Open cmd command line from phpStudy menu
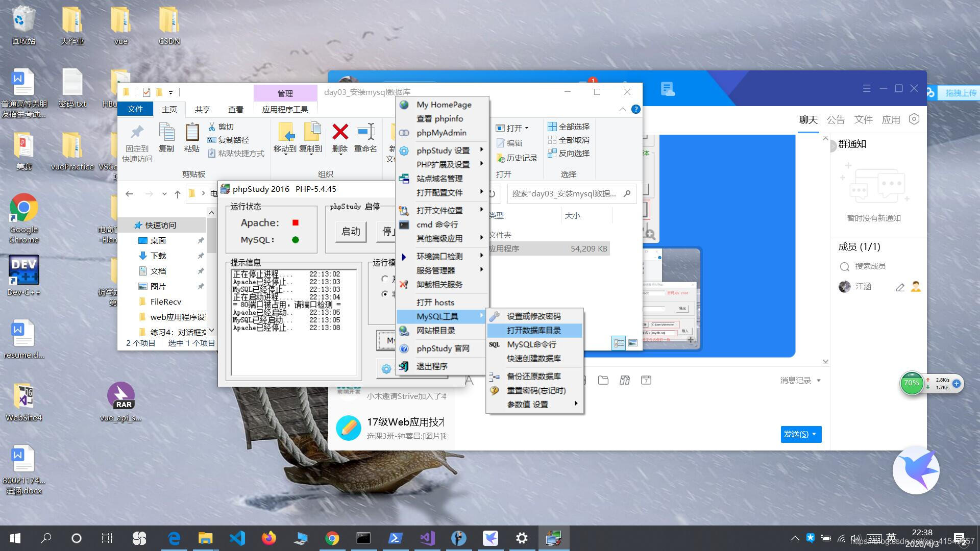980x551 pixels. tap(437, 224)
